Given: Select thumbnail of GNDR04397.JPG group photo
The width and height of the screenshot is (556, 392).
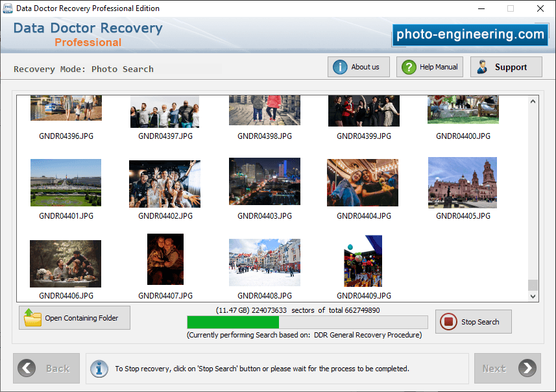Looking at the screenshot, I should tap(165, 112).
